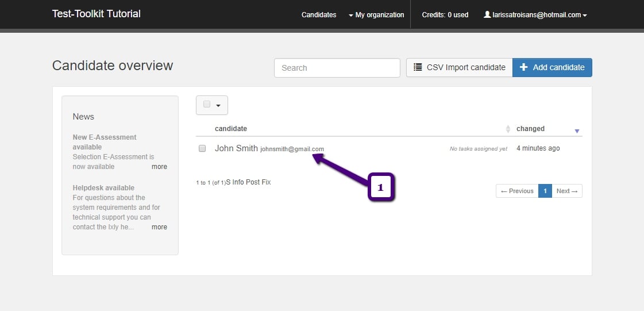The height and width of the screenshot is (311, 644).
Task: Click the candidate column sort arrows icon
Action: coord(507,129)
